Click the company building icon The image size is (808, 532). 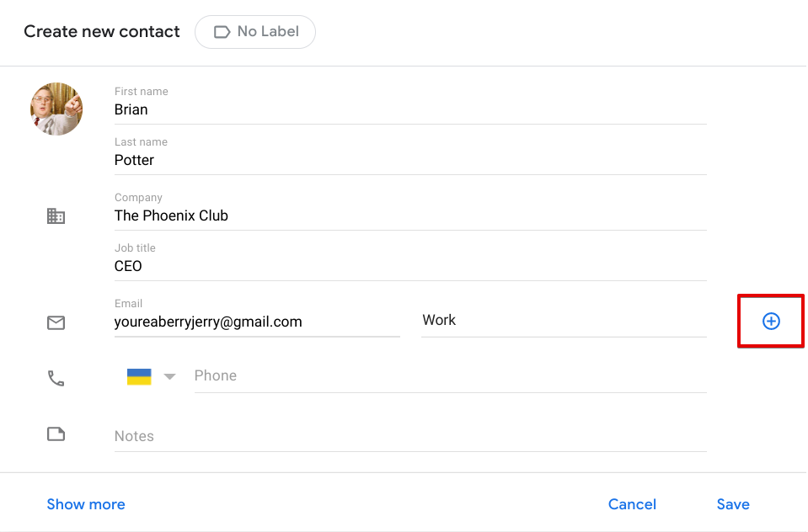[x=56, y=216]
